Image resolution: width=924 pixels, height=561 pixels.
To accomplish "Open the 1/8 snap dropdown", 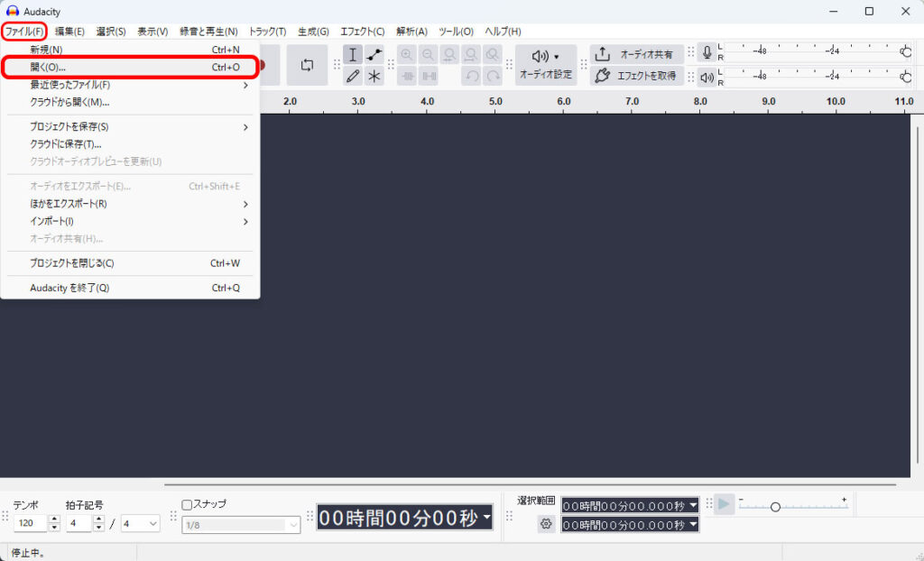I will (293, 524).
